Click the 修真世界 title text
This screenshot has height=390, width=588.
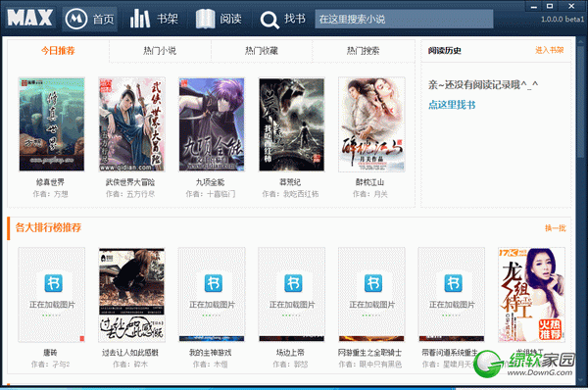click(50, 182)
